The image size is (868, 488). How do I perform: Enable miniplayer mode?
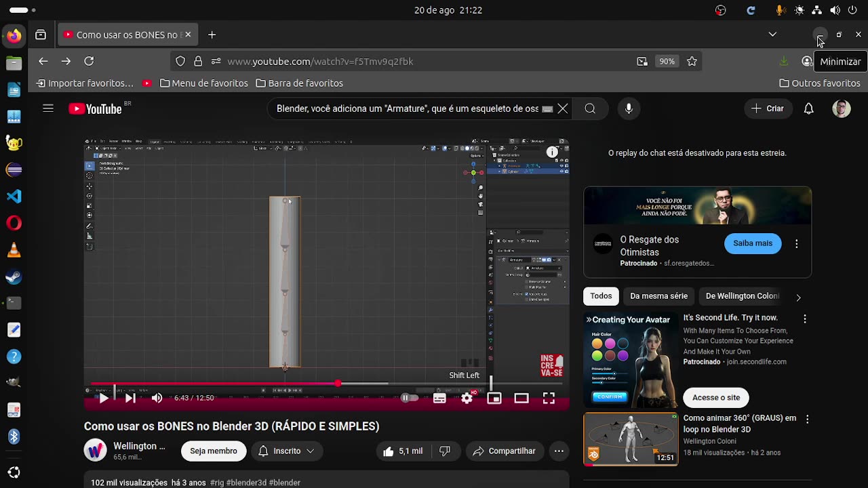tap(494, 399)
